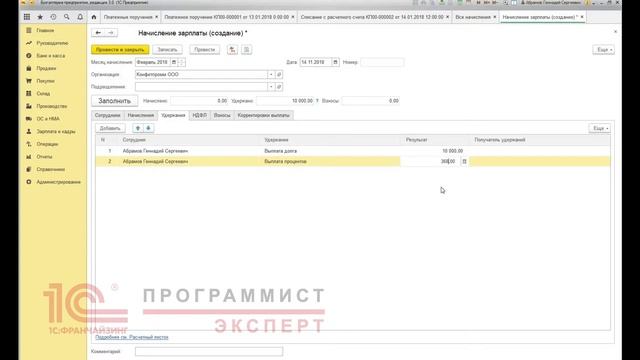Click the Удержано amount field
This screenshot has height=360, width=640.
pyautogui.click(x=285, y=101)
